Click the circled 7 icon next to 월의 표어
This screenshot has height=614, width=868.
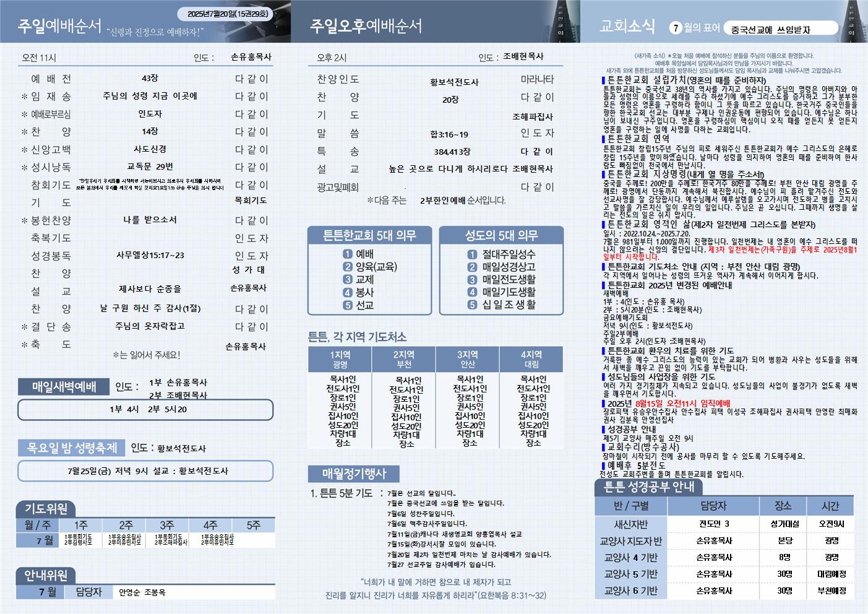(x=676, y=28)
